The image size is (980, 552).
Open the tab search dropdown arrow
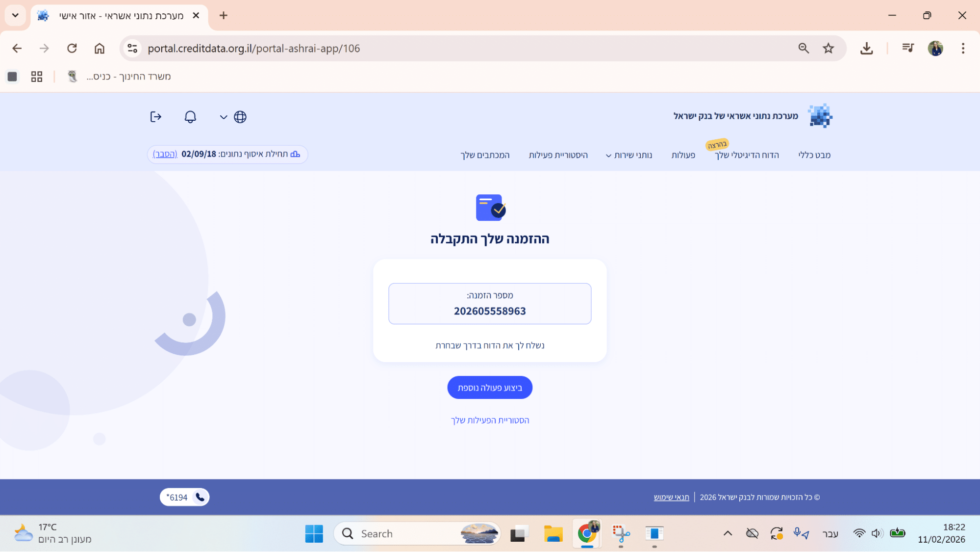tap(15, 15)
